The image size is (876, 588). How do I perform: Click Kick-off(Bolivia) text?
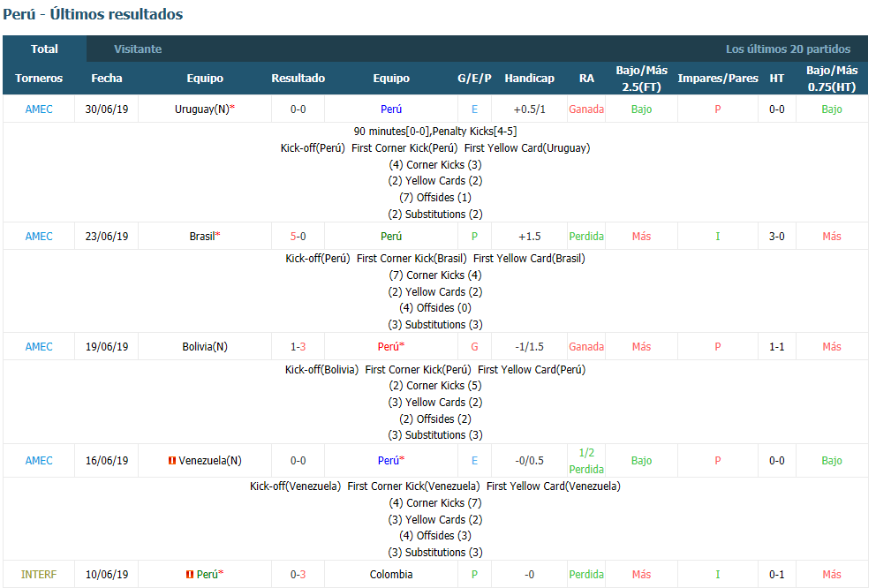coord(321,370)
